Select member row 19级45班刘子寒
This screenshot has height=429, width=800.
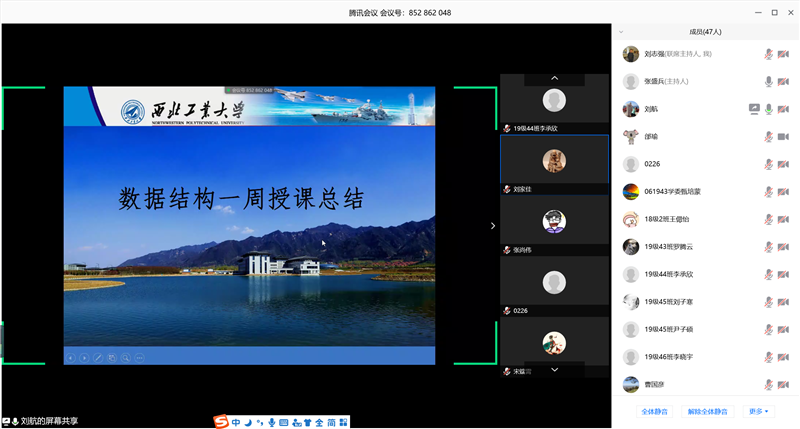click(x=706, y=302)
